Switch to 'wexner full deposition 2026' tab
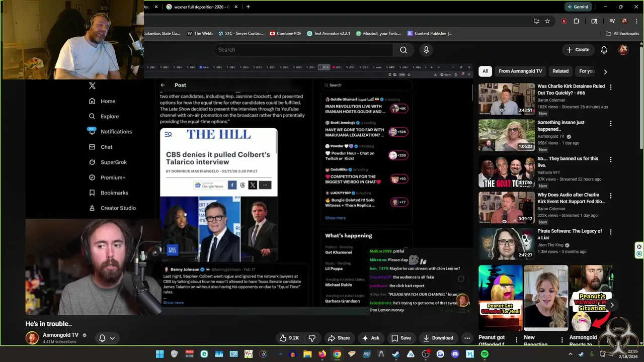644x362 pixels. click(x=202, y=7)
